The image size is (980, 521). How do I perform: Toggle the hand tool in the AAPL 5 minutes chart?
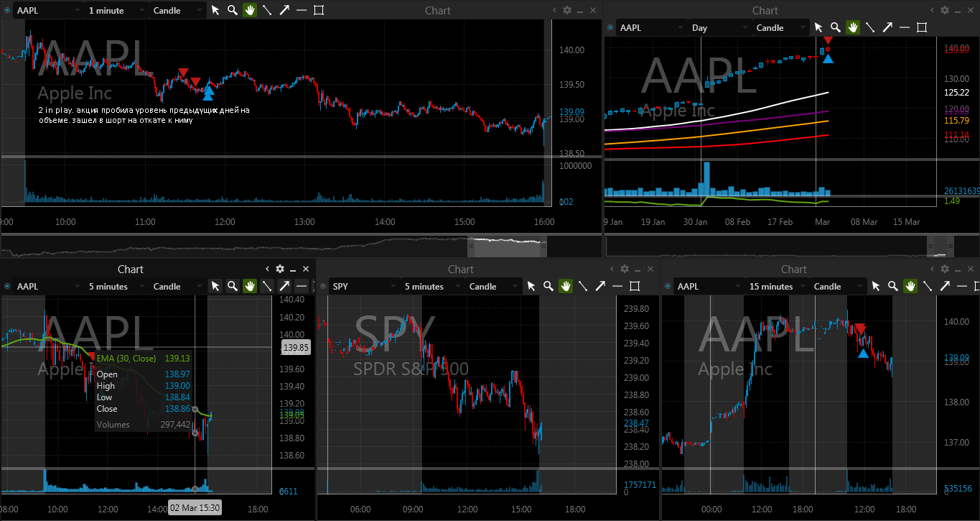250,286
